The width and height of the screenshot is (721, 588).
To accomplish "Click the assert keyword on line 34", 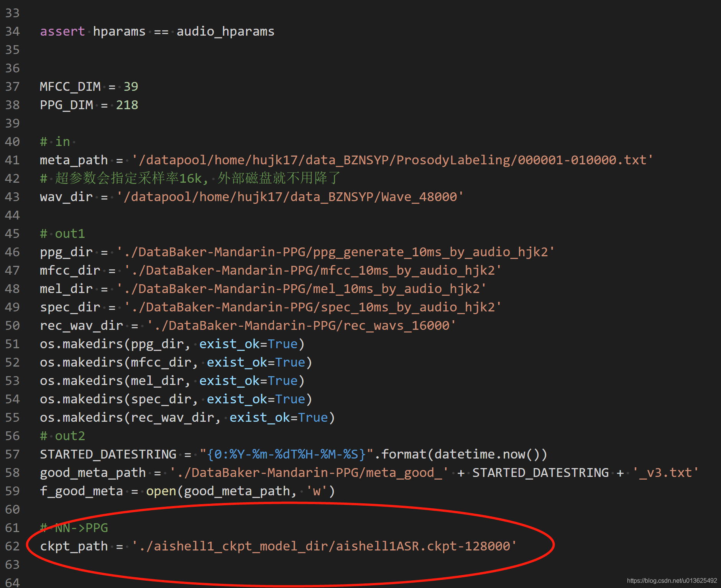I will 62,31.
